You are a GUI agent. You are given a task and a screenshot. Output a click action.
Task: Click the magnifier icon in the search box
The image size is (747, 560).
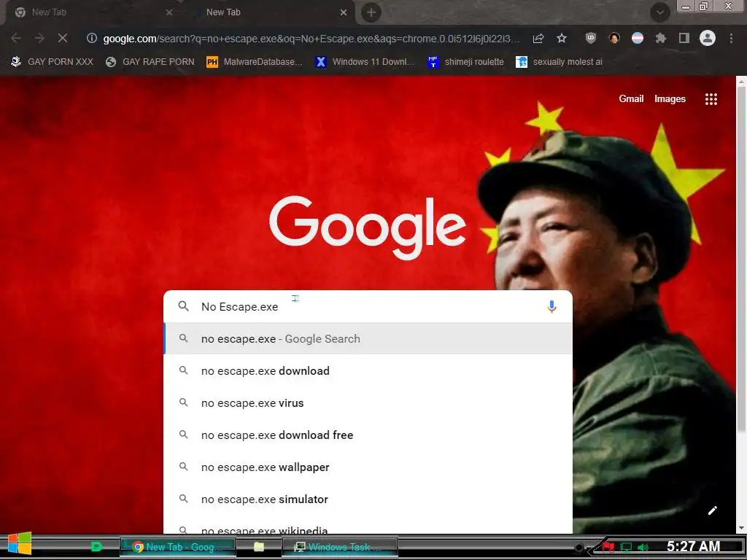tap(183, 306)
